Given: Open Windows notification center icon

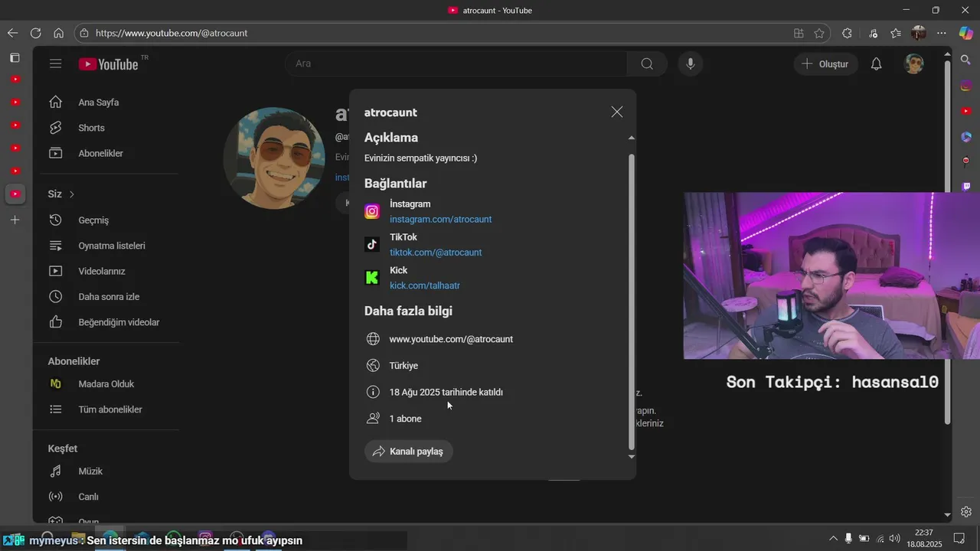Looking at the screenshot, I should coord(959,538).
